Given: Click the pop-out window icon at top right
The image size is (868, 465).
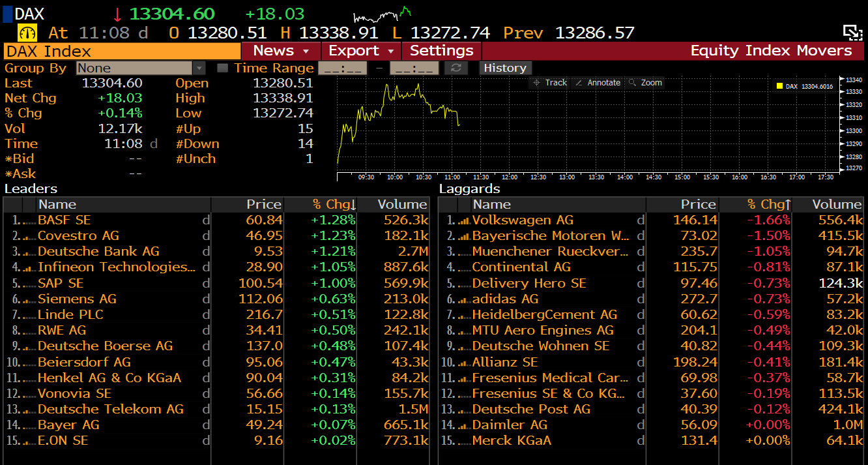Looking at the screenshot, I should click(852, 33).
